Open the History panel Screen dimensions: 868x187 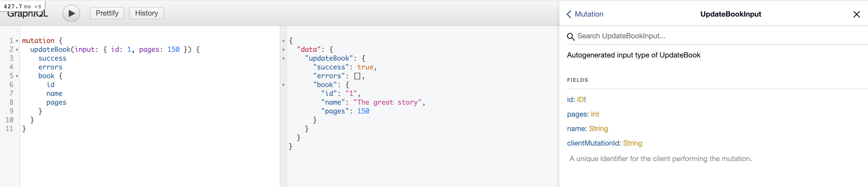(146, 13)
